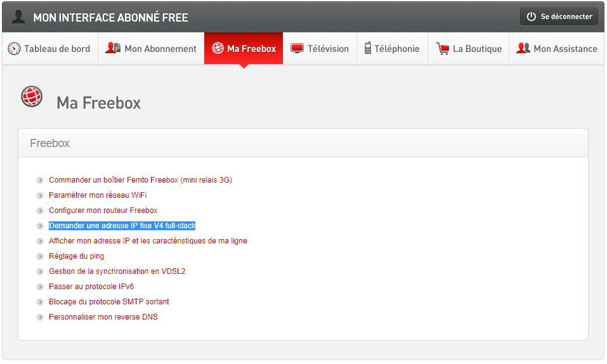Click arrow bullet beside Blocage du protocole SMTP
The height and width of the screenshot is (364, 607).
pos(40,302)
